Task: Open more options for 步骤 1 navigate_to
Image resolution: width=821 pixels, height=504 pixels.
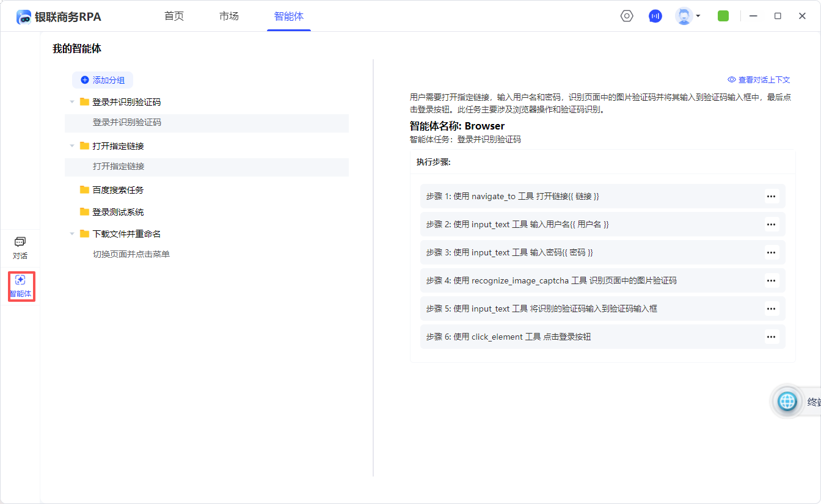Action: (x=771, y=196)
